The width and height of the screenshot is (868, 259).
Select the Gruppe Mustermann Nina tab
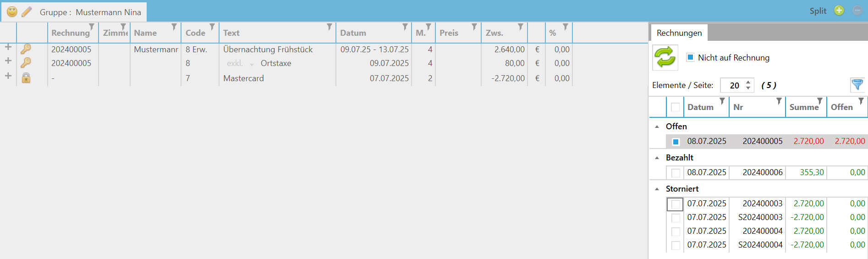click(90, 12)
